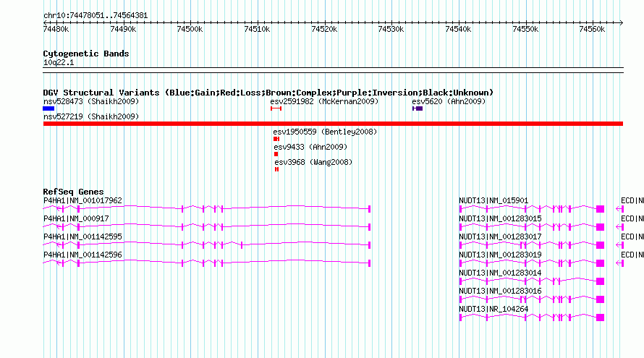Click the 10q22.1 band label
The width and height of the screenshot is (644, 358).
(x=59, y=62)
